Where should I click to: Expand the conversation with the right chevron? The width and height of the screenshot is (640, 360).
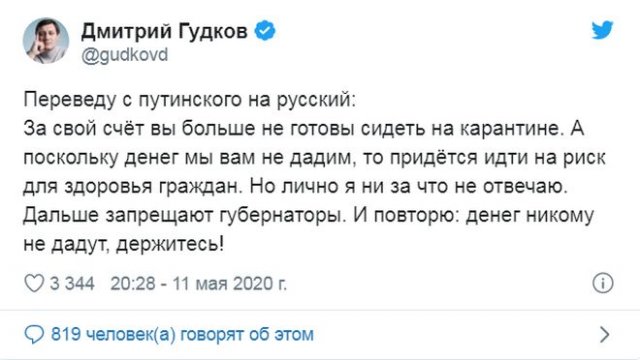point(605,335)
